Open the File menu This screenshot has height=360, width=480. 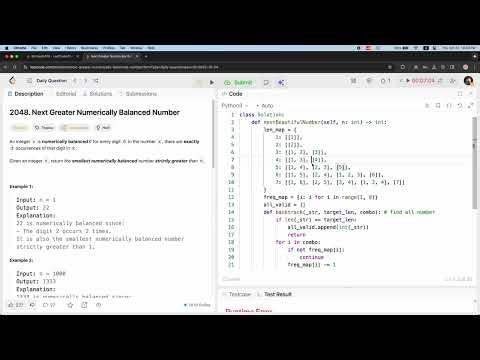pos(34,48)
